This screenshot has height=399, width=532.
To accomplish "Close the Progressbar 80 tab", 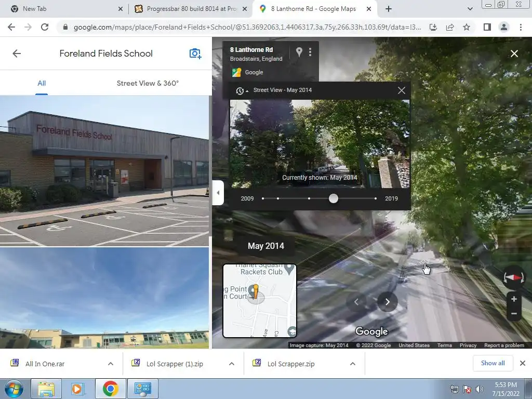I will coord(244,9).
